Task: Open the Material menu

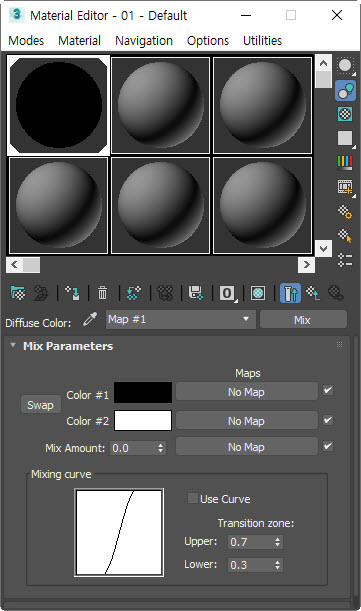Action: tap(80, 41)
